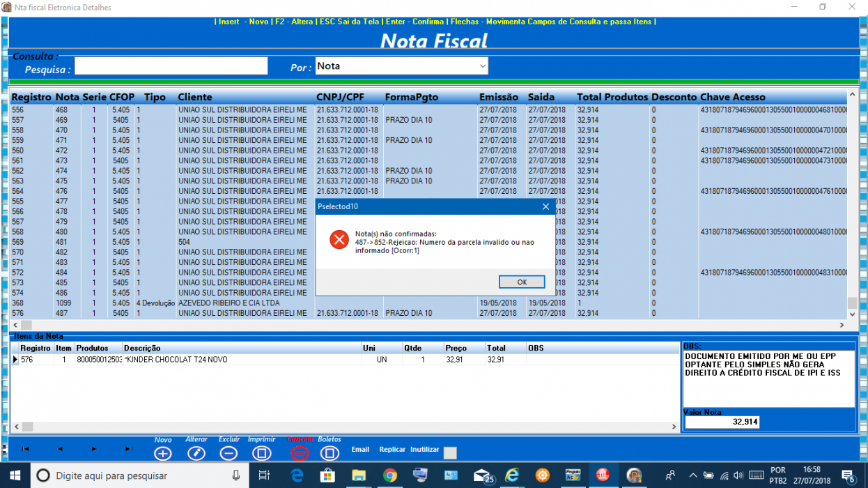
Task: Click the Boletos icon
Action: 330,453
